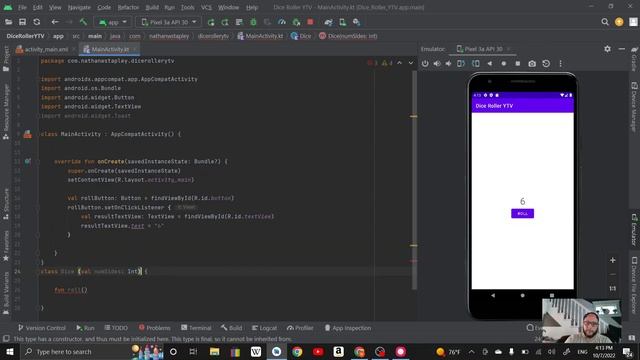Open the App Inspection tool window
The image size is (640, 360).
(x=348, y=328)
